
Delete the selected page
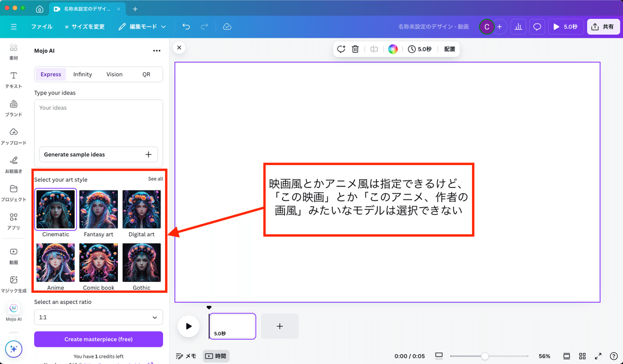[355, 49]
